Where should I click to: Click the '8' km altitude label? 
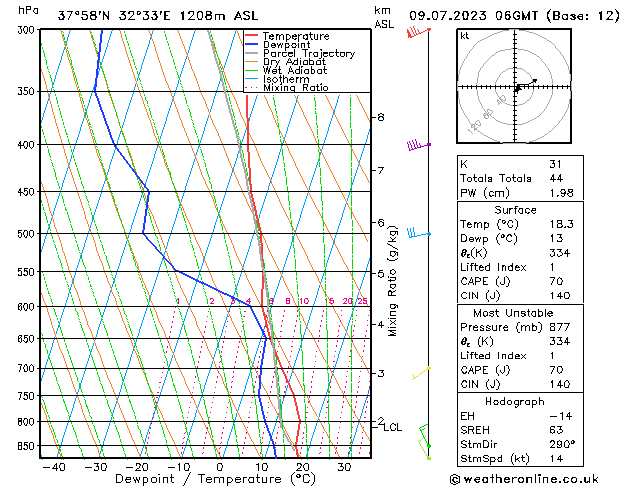pyautogui.click(x=381, y=117)
